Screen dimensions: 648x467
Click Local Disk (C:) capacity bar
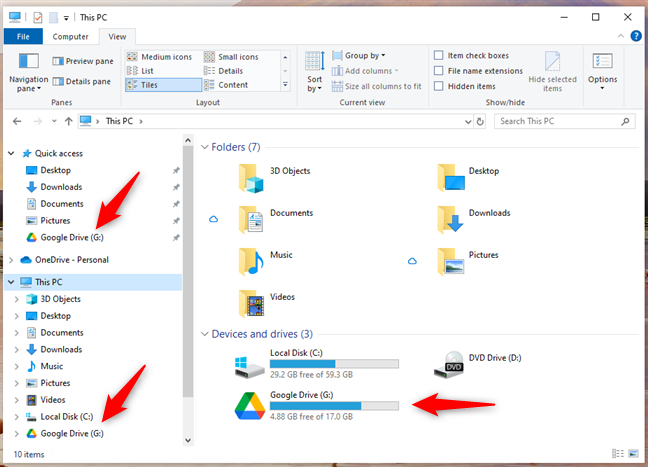click(334, 364)
